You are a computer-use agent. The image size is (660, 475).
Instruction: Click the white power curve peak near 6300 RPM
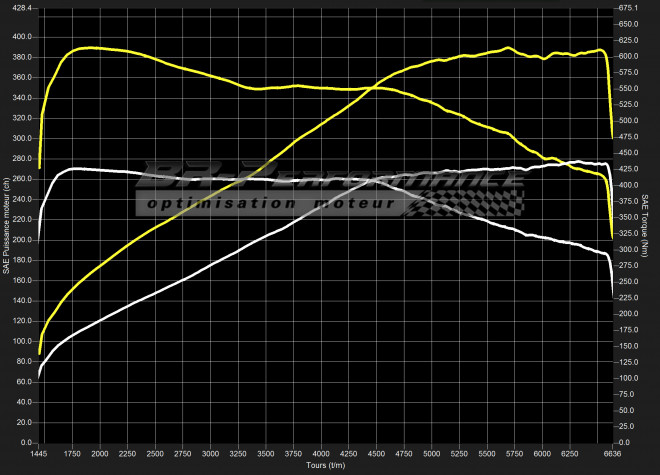[x=578, y=162]
